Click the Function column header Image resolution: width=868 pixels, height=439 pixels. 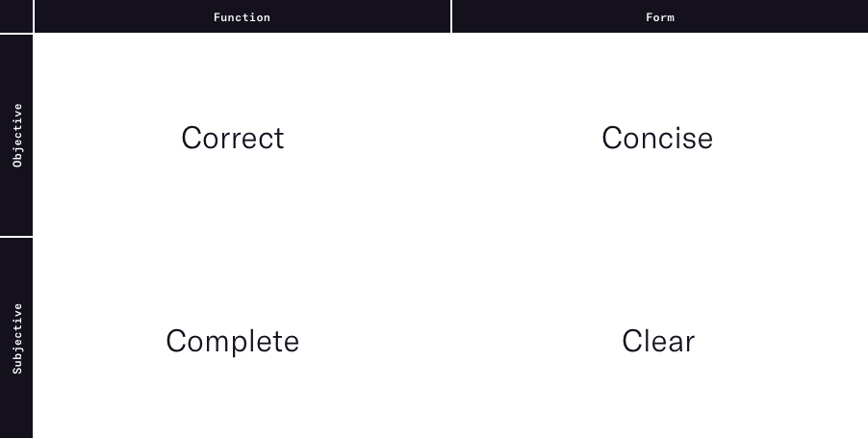point(242,16)
